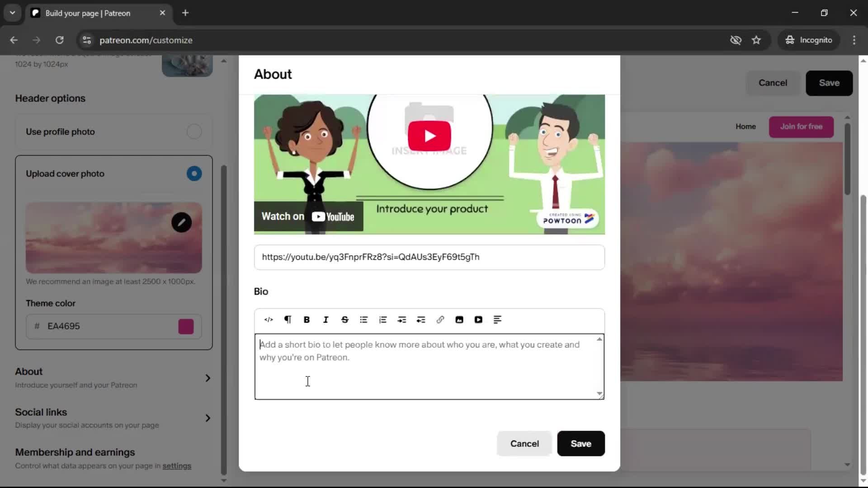Click Join for free preview button

tap(801, 127)
